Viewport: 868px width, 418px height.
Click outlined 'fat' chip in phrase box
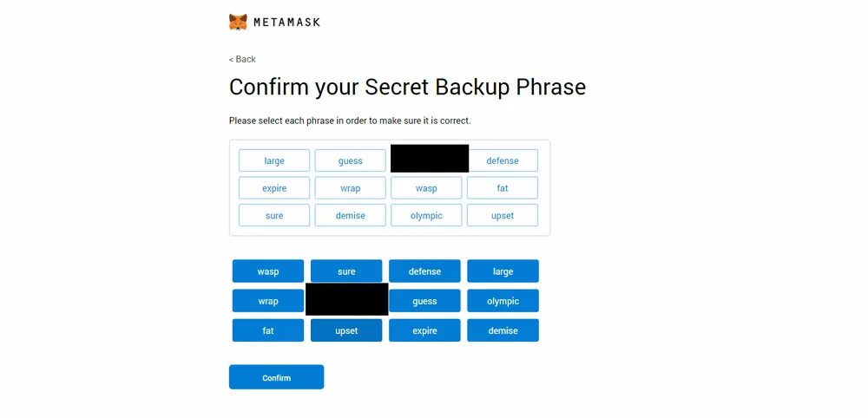502,188
